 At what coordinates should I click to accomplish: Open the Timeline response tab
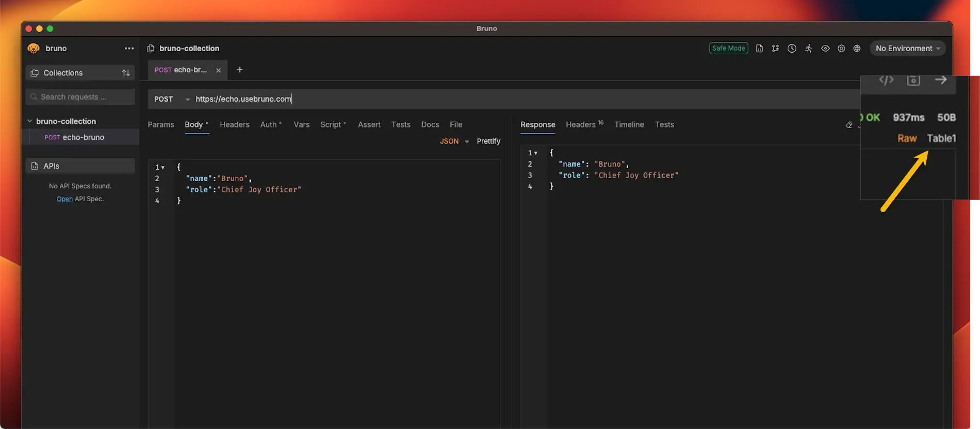click(x=629, y=125)
